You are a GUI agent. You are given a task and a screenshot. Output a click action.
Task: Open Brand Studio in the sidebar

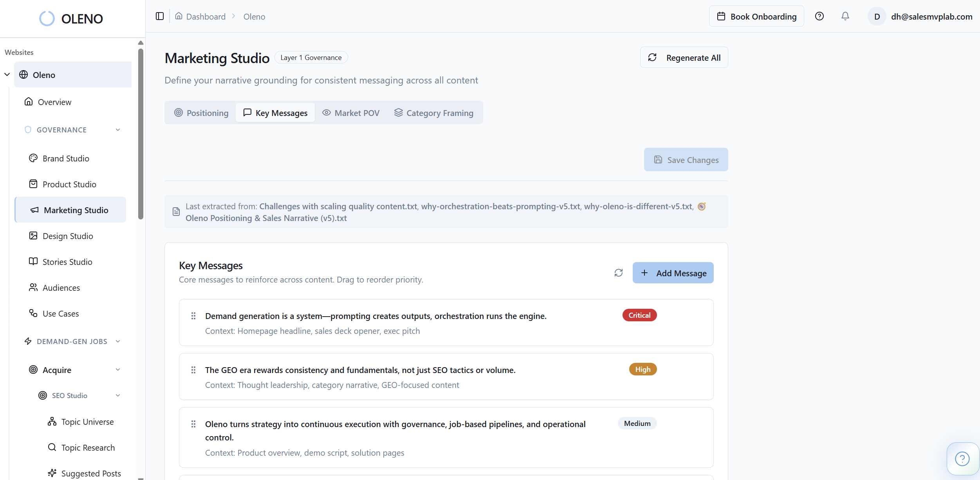[x=66, y=158]
